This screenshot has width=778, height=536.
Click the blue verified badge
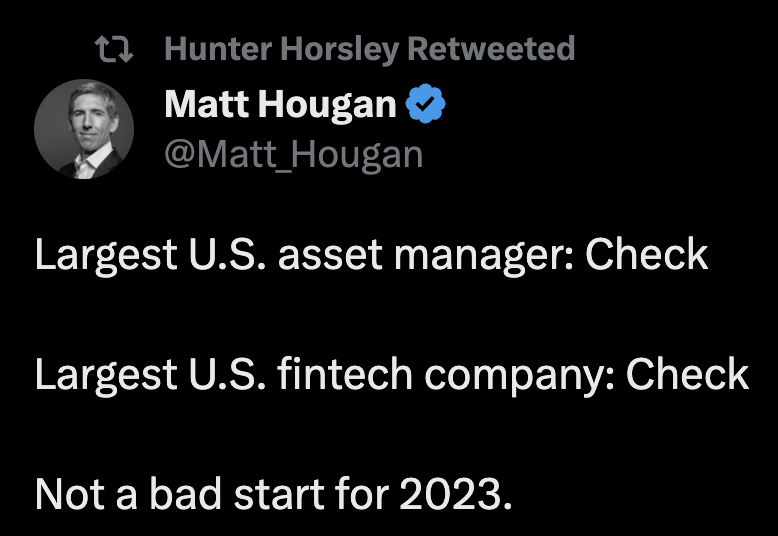tap(426, 104)
